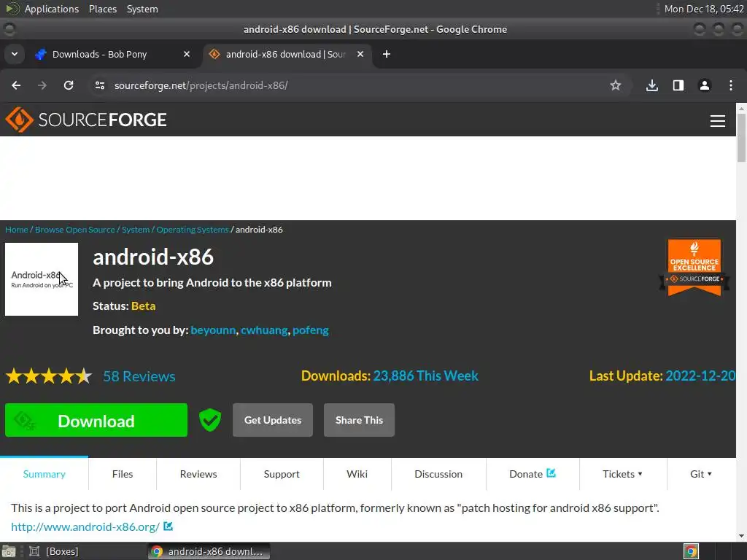Open the Places menu
This screenshot has width=747, height=560.
[103, 9]
